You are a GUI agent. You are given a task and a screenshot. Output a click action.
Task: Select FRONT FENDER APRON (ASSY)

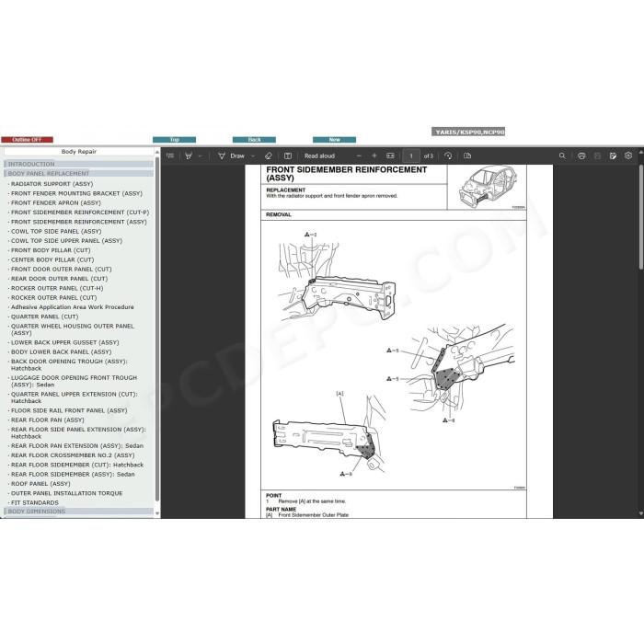pyautogui.click(x=56, y=203)
